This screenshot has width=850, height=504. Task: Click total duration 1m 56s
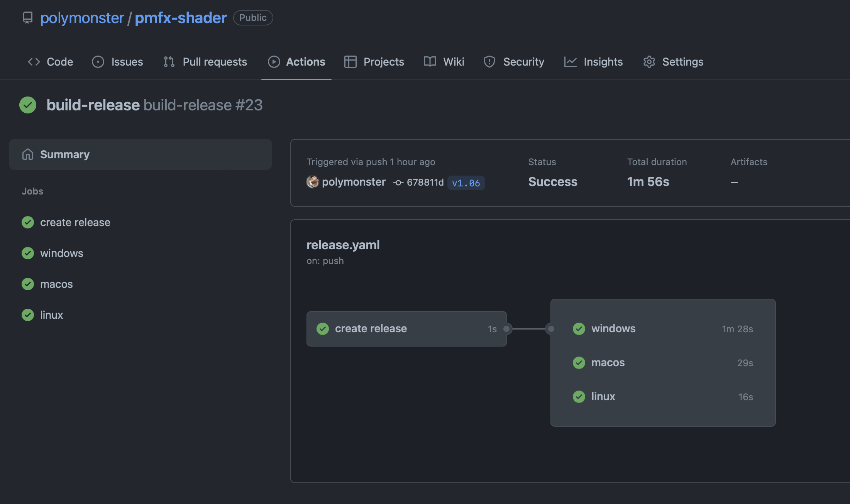648,182
